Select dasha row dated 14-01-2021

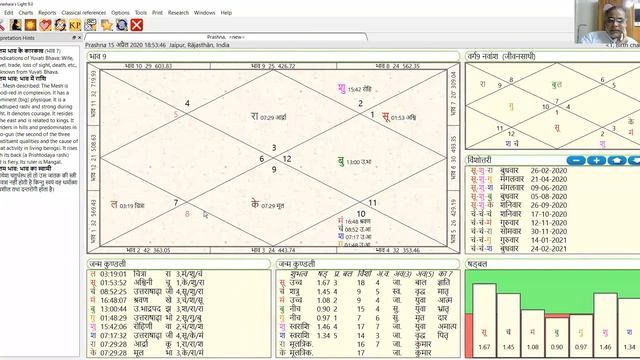point(518,240)
